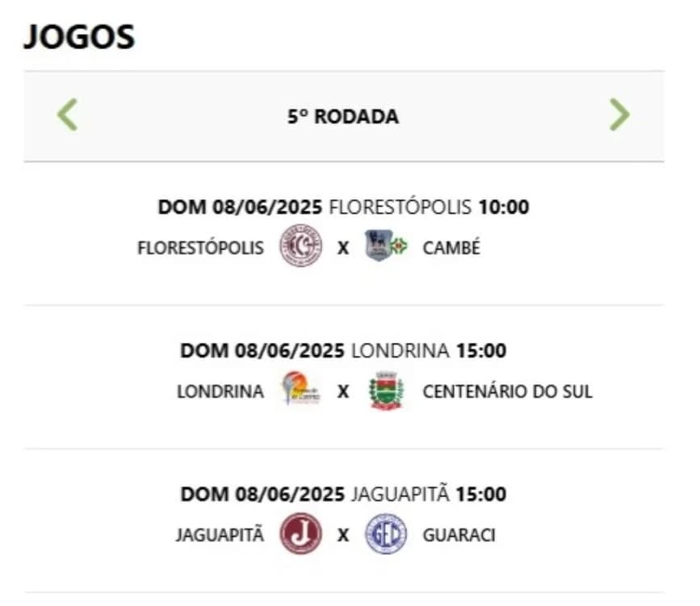Viewport: 700px width, 606px height.
Task: Open the JAGUAPITÃ team name link
Action: pos(219,536)
